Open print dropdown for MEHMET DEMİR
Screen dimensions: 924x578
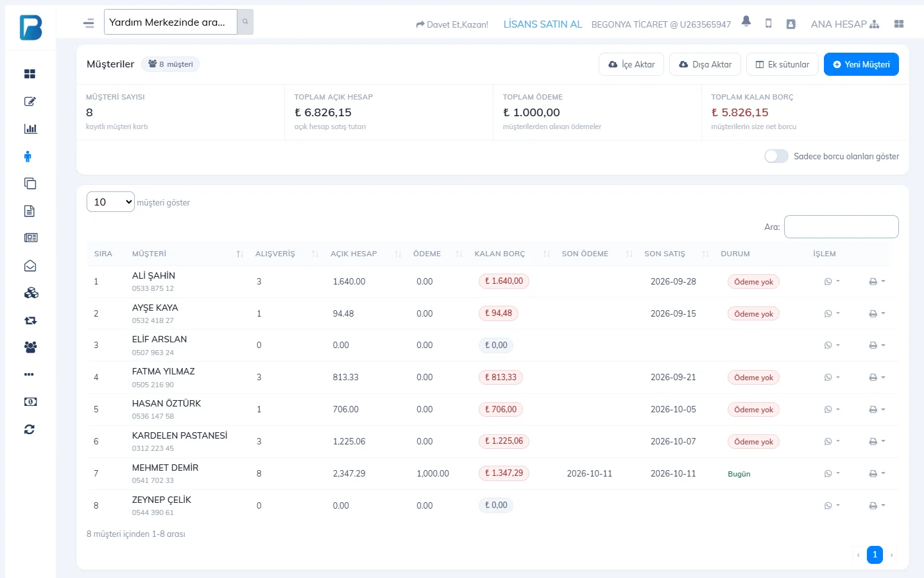pos(877,473)
